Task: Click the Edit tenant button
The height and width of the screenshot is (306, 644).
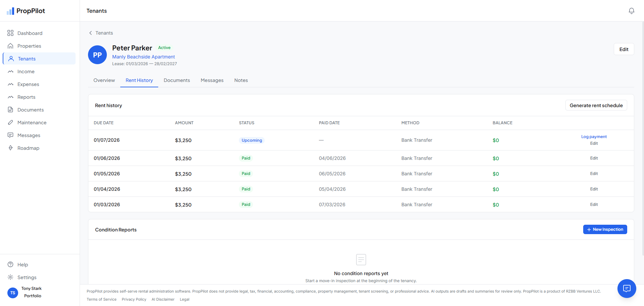Action: [624, 49]
